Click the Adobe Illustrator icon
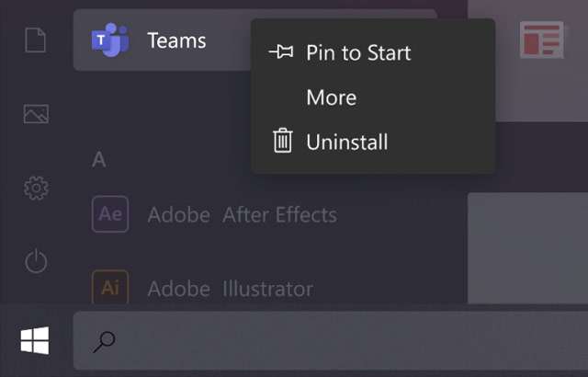588x377 pixels. (x=110, y=288)
